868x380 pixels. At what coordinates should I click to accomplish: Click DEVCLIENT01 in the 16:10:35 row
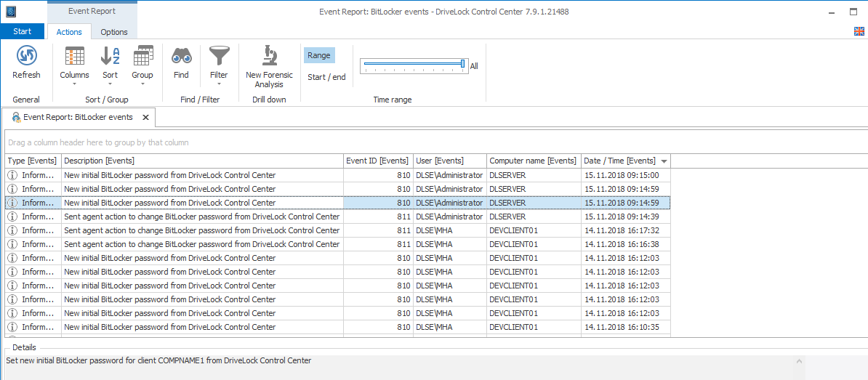[534, 328]
